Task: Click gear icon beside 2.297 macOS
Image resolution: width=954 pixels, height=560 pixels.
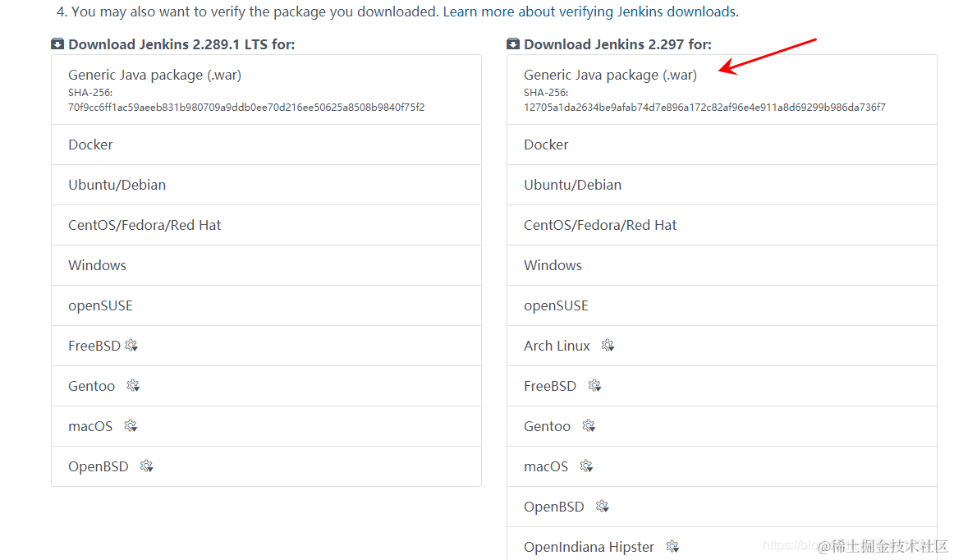Action: pos(586,466)
